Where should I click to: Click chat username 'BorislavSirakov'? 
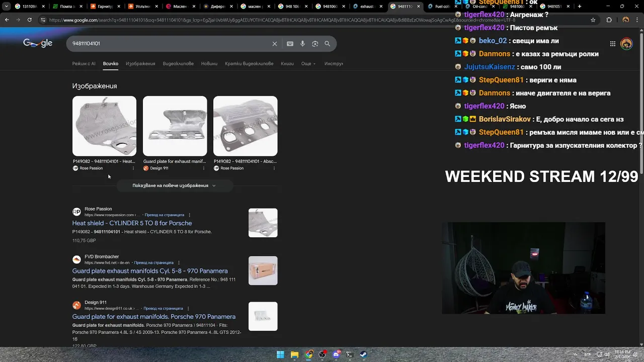505,119
